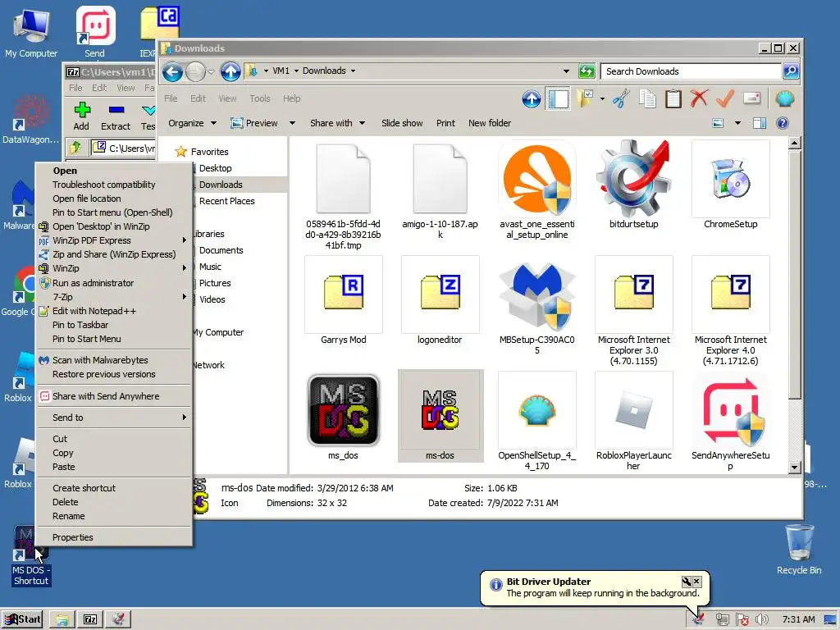Open the Recycle Bin desktop icon
Viewport: 840px width, 630px height.
pos(799,549)
